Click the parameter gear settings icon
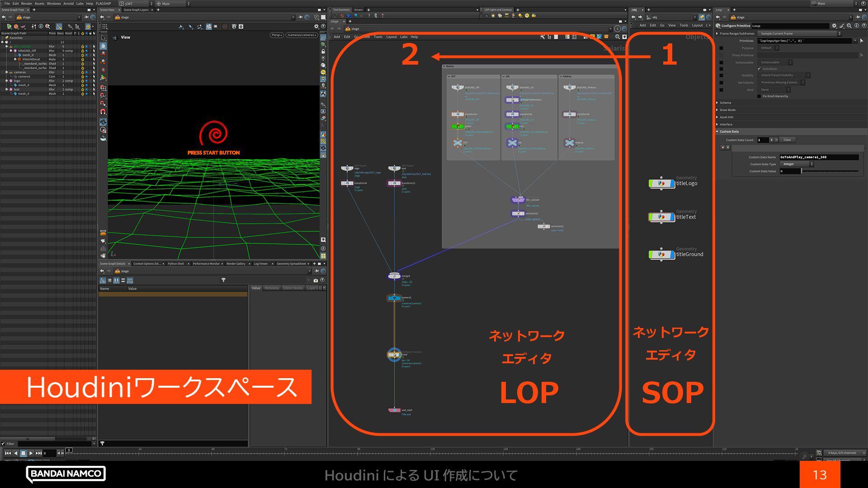 click(x=834, y=26)
